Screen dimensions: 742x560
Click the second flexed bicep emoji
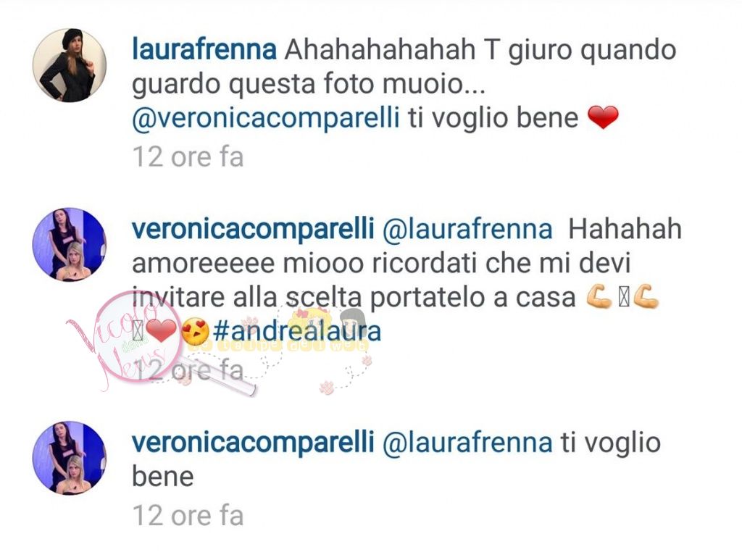(x=646, y=298)
